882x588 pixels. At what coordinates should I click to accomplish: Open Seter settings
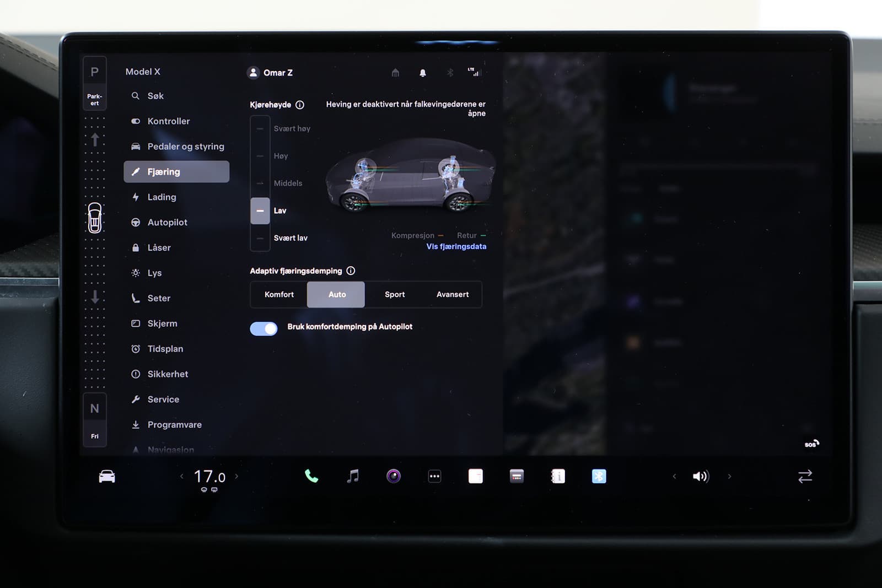point(176,298)
